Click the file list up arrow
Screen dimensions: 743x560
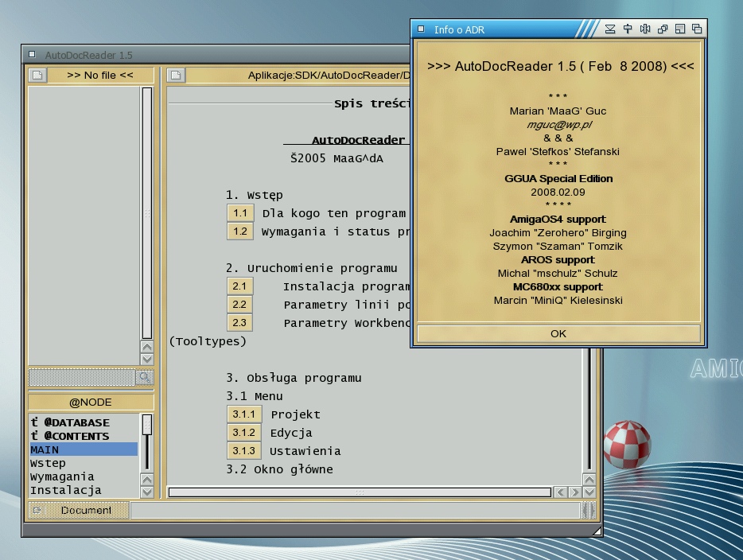click(x=147, y=347)
